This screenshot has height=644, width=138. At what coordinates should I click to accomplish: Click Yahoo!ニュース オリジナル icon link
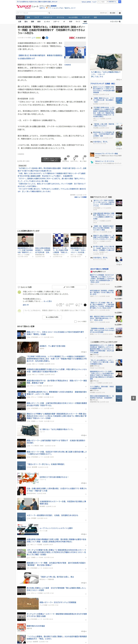click(92, 162)
